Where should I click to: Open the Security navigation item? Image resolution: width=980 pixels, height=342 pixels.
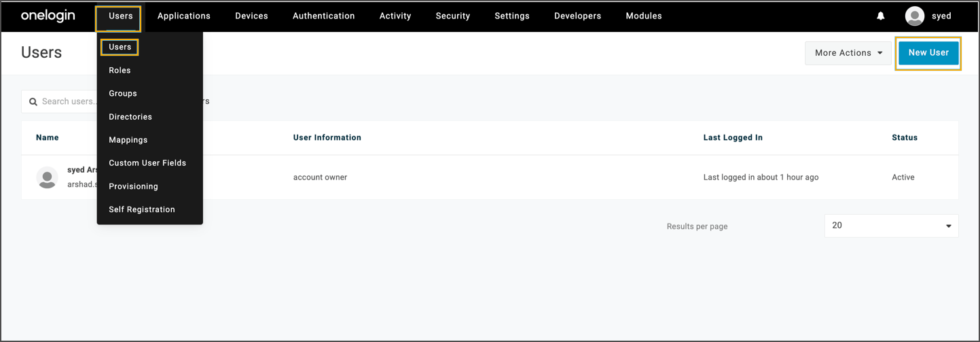(x=452, y=16)
